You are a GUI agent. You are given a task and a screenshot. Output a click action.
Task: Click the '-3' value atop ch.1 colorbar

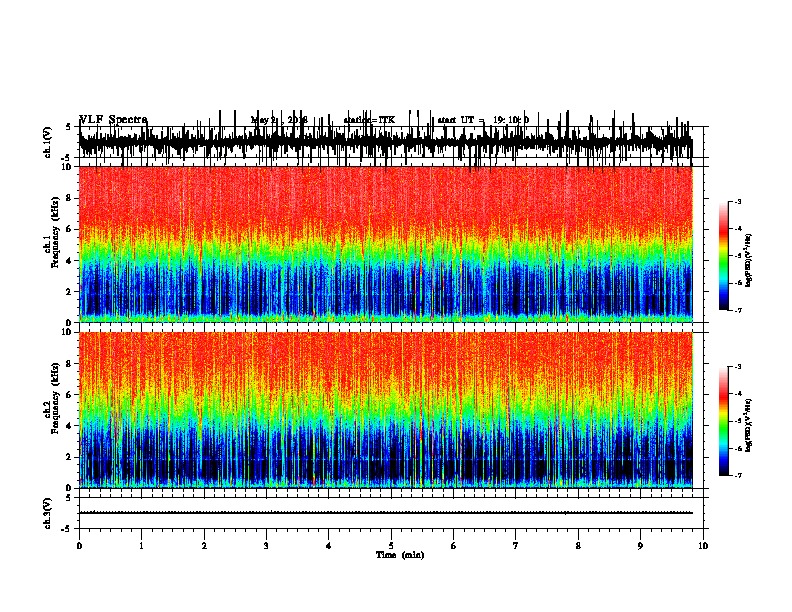737,202
